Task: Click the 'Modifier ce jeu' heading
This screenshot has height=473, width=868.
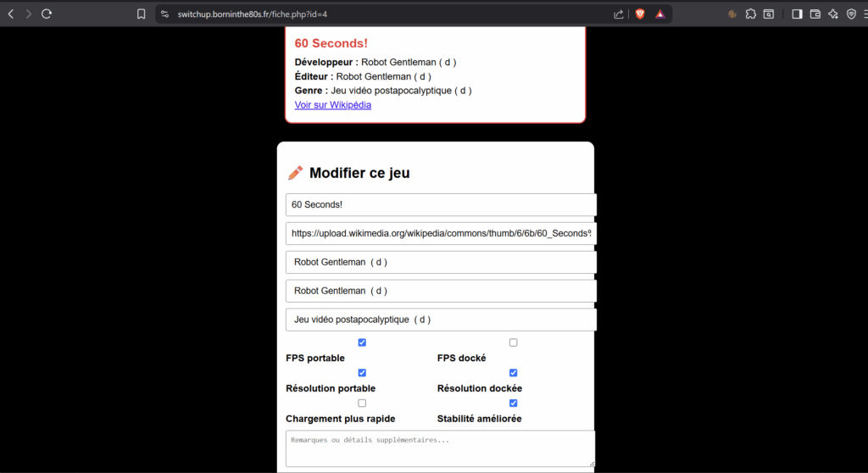Action: [359, 173]
